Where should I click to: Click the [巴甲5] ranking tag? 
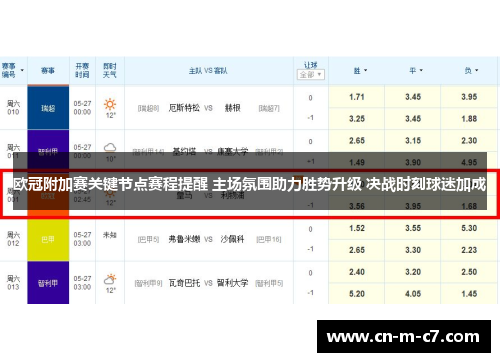click(x=149, y=239)
